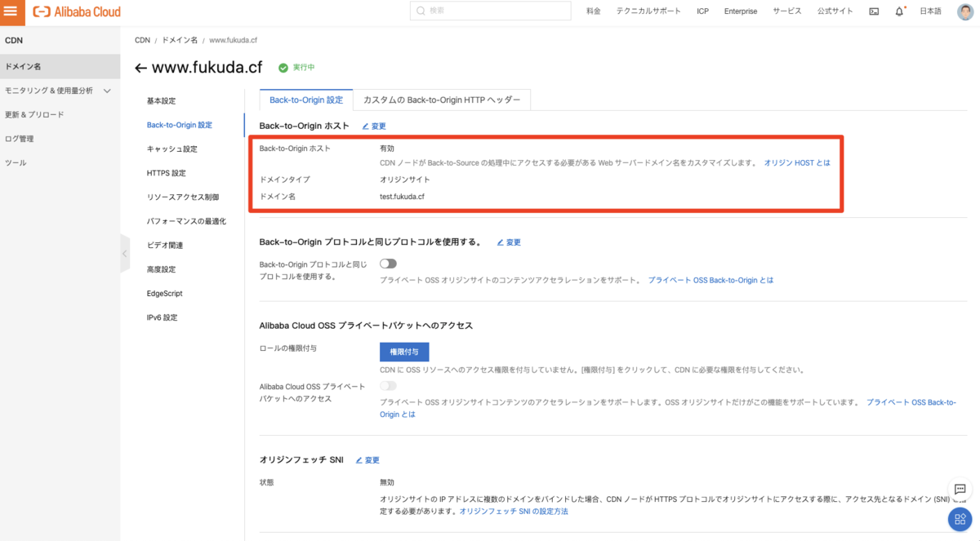Select EdgeScript in side menu
The width and height of the screenshot is (980, 541).
pos(164,293)
